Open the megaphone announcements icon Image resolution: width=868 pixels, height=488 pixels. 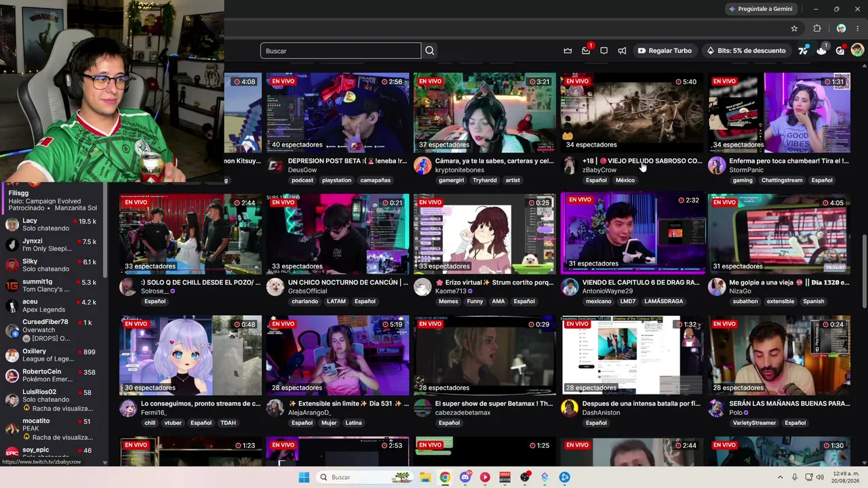(622, 51)
